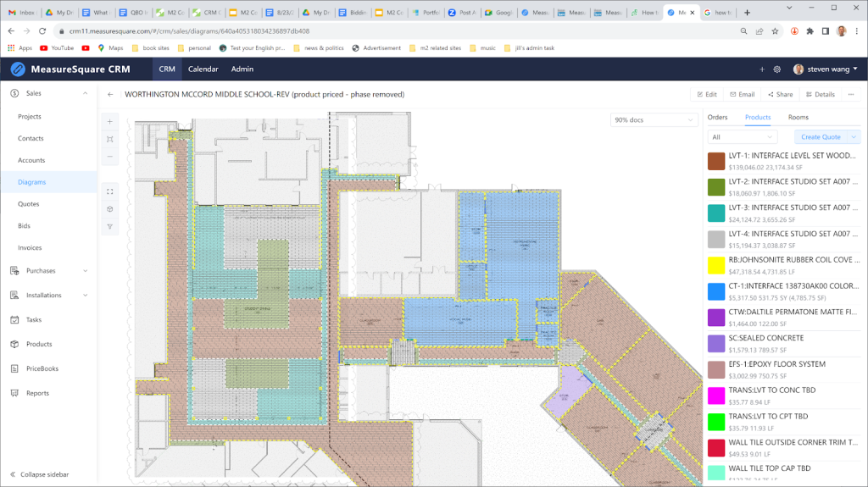Click the Create Quote button
Image resolution: width=868 pixels, height=487 pixels.
[x=821, y=137]
